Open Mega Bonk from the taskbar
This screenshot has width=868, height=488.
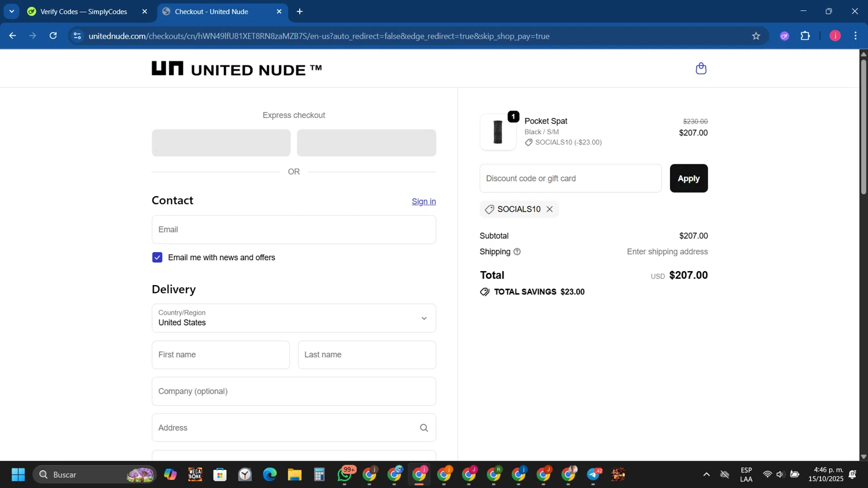pos(195,475)
